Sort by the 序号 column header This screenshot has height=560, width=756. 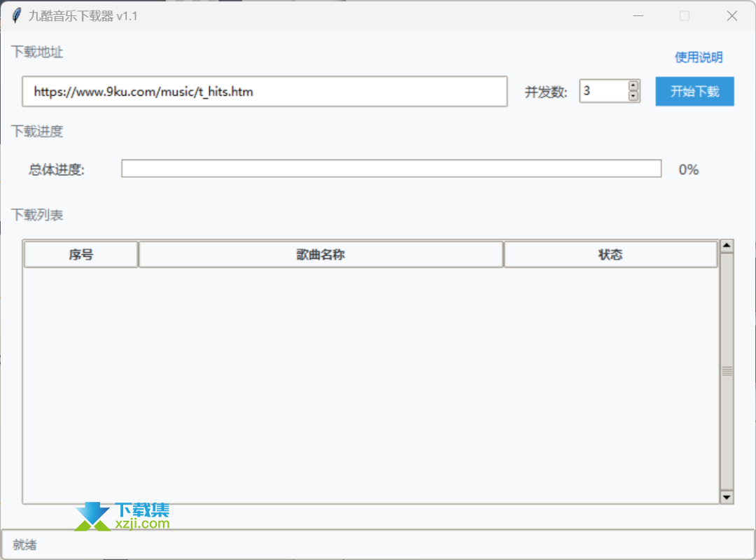81,254
